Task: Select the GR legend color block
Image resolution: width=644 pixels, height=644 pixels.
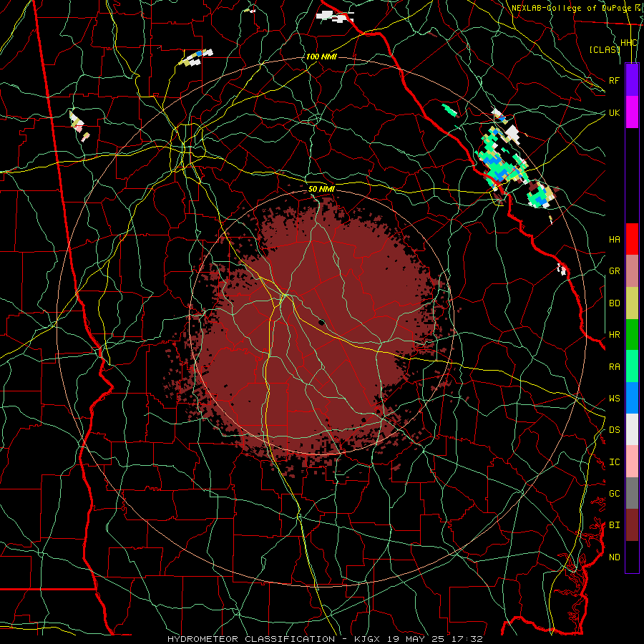Action: pyautogui.click(x=632, y=270)
